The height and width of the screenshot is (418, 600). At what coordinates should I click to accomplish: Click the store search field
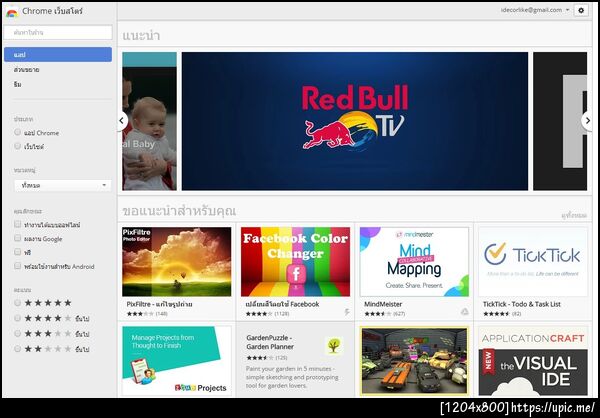coord(58,33)
